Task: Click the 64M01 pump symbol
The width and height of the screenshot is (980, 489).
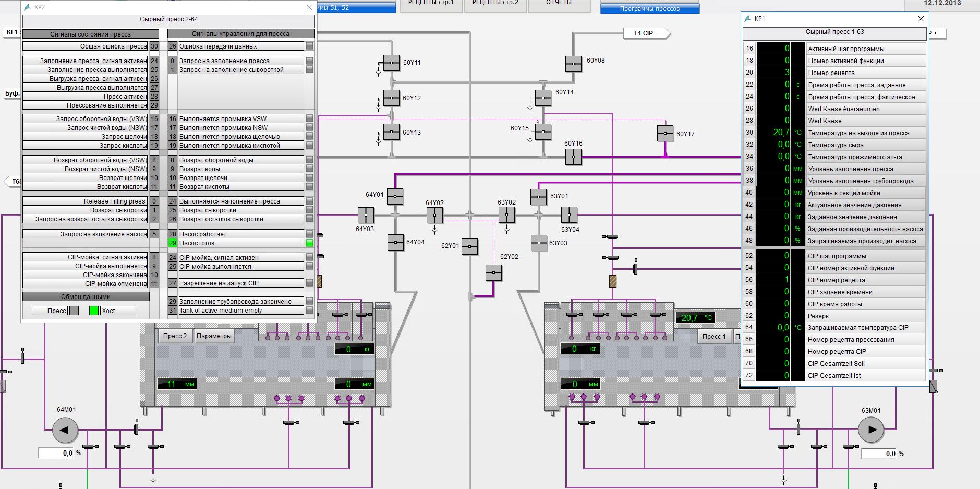Action: click(x=65, y=431)
